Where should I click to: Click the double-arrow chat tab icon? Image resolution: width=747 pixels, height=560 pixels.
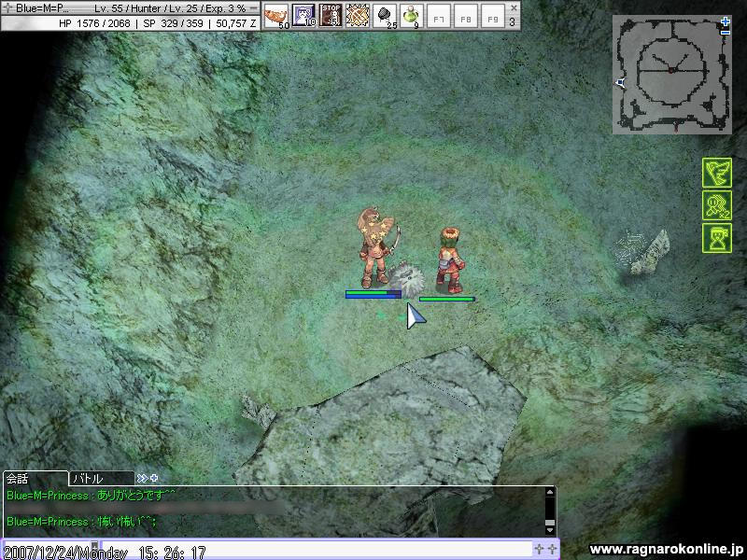point(142,478)
